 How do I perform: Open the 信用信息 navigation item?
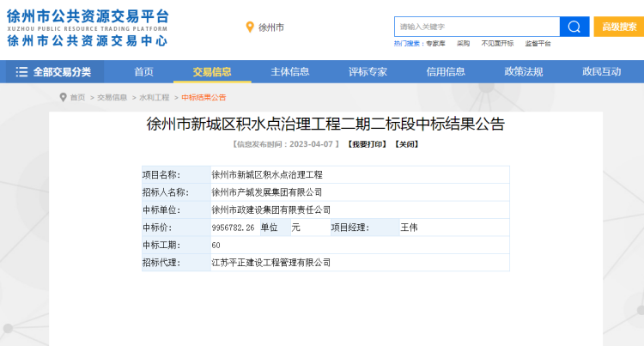pyautogui.click(x=446, y=72)
